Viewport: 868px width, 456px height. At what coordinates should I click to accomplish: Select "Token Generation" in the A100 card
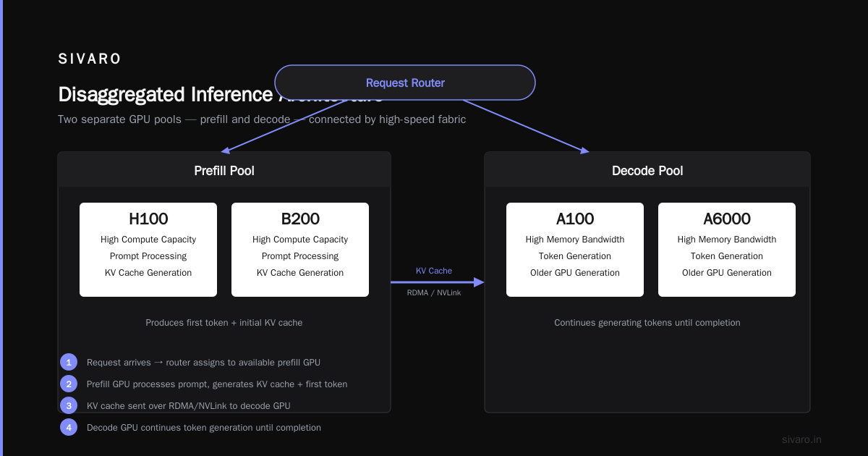coord(575,256)
